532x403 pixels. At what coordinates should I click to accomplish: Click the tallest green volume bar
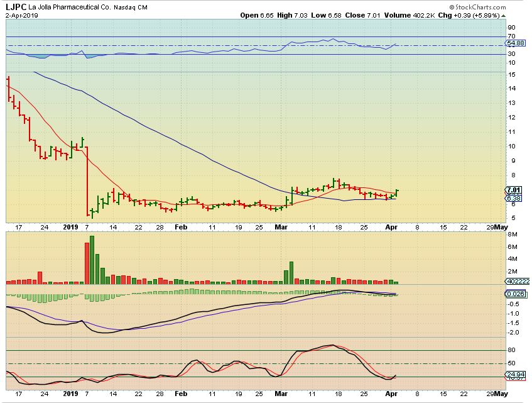[x=92, y=260]
